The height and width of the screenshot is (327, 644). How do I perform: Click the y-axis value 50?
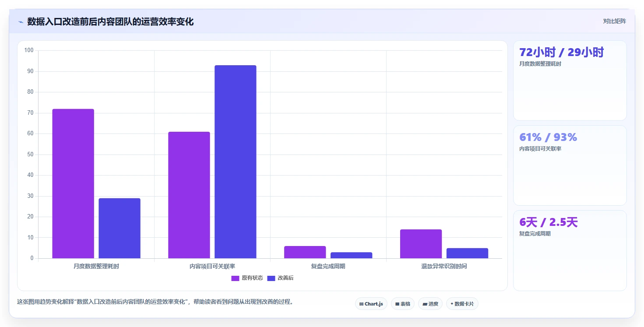coord(30,155)
